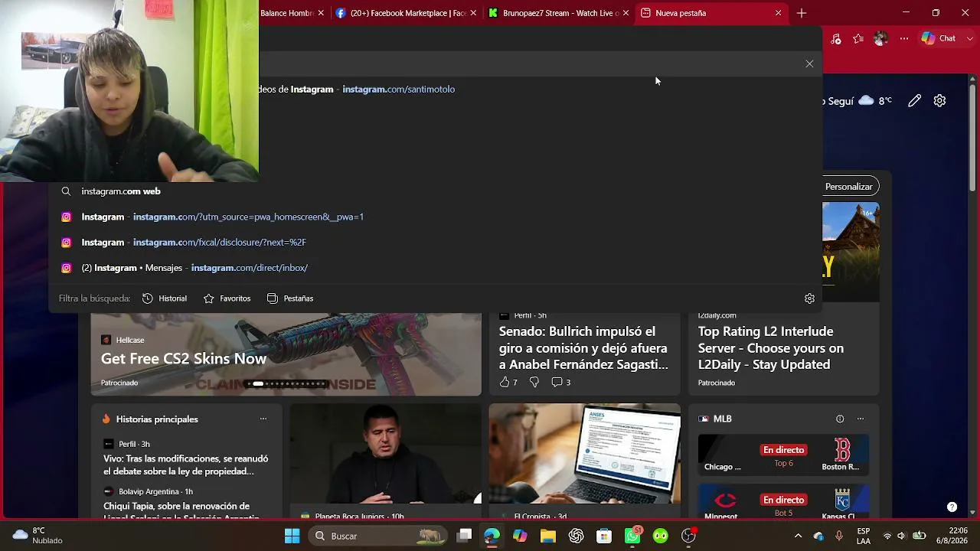Image resolution: width=980 pixels, height=551 pixels.
Task: Filter search by Favoritos
Action: 227,298
